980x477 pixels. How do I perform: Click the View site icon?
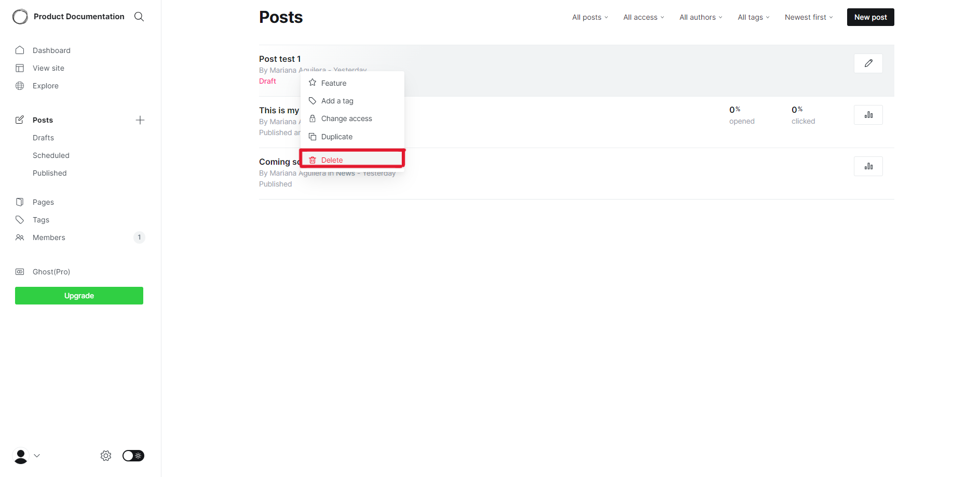[20, 68]
